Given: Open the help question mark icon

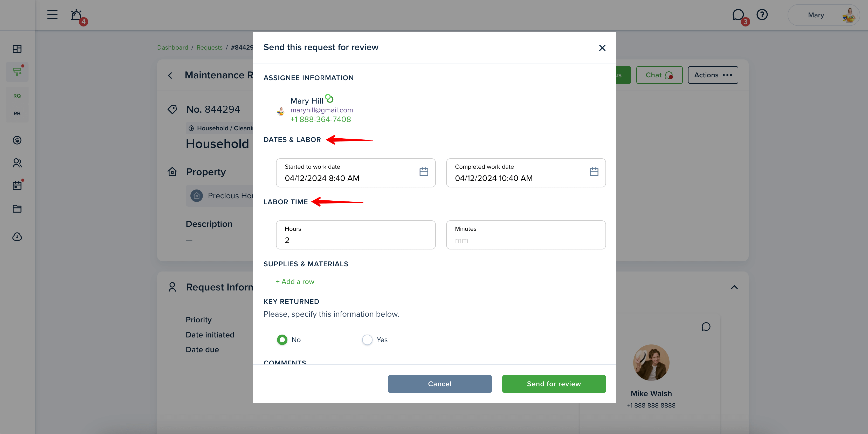Looking at the screenshot, I should [762, 15].
